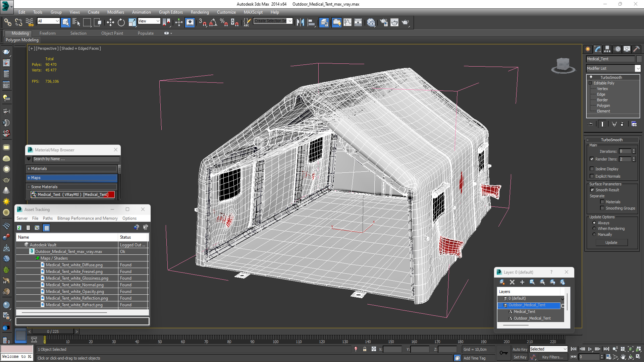The height and width of the screenshot is (362, 644).
Task: Toggle the Percent Snap button
Action: coord(224,22)
